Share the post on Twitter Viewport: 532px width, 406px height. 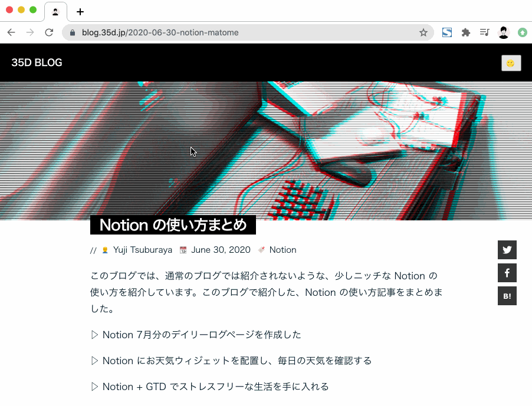507,250
